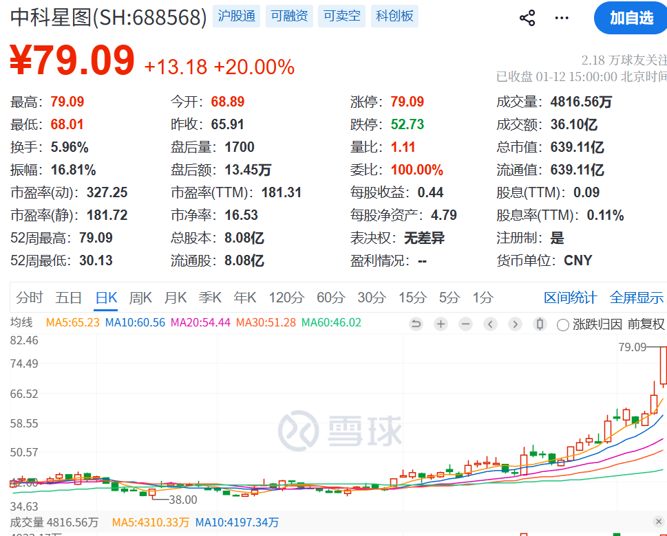Click the latest candlestick at 79.09
Screen dimensions: 667x536
(x=662, y=367)
